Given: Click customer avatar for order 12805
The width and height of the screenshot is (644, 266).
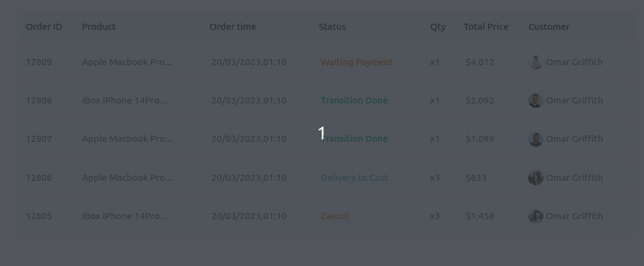Looking at the screenshot, I should tap(535, 216).
